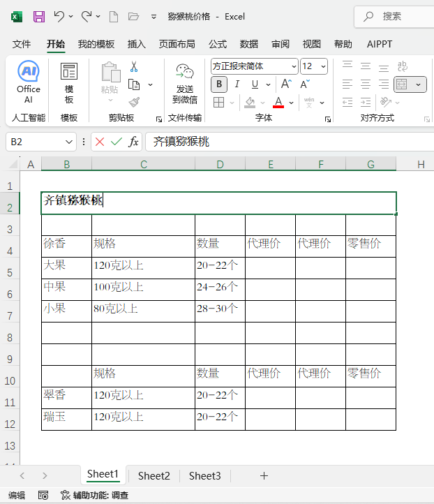Apply the red font color A button
Viewport: 434px width, 504px height.
point(278,102)
